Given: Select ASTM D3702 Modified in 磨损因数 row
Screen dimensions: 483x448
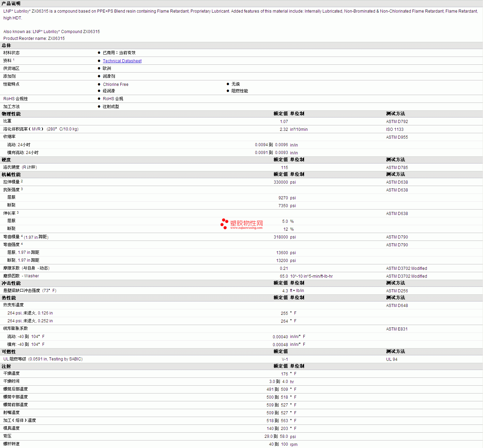Looking at the screenshot, I should pos(407,276).
